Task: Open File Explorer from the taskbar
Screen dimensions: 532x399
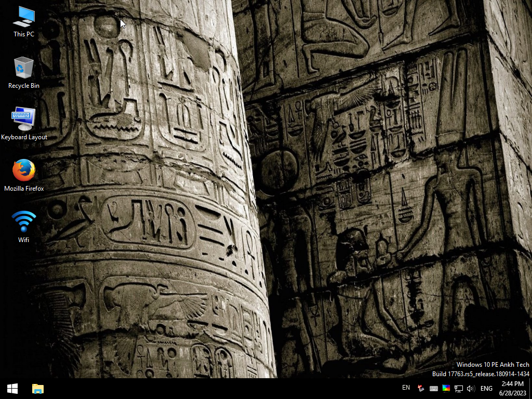Action: (37, 389)
